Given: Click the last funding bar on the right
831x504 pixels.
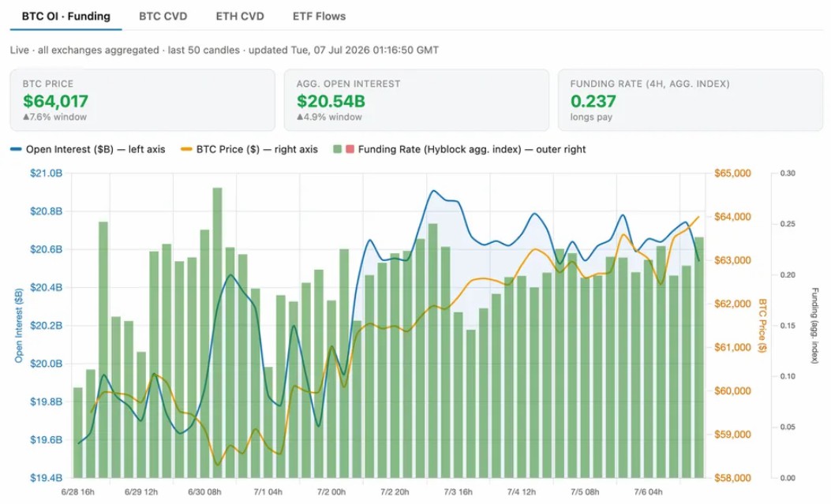Looking at the screenshot, I should 699,357.
